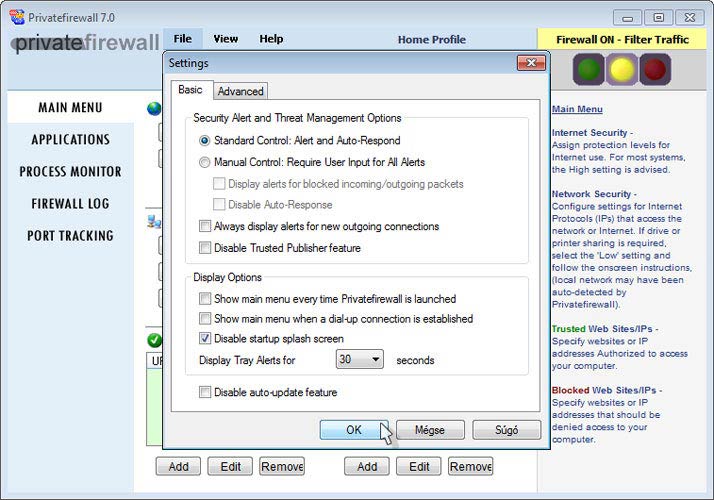Check Show main menu on dial-up connection

[x=205, y=319]
